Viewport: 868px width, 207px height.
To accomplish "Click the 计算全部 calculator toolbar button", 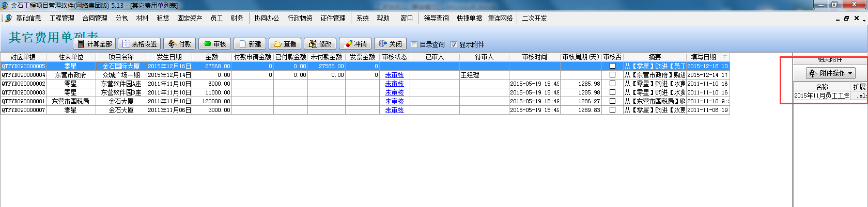I will pos(95,44).
